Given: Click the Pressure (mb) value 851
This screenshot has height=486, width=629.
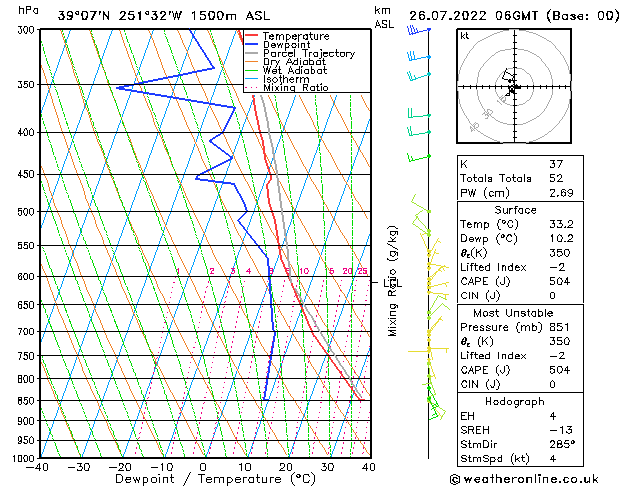Looking at the screenshot, I should tap(559, 327).
